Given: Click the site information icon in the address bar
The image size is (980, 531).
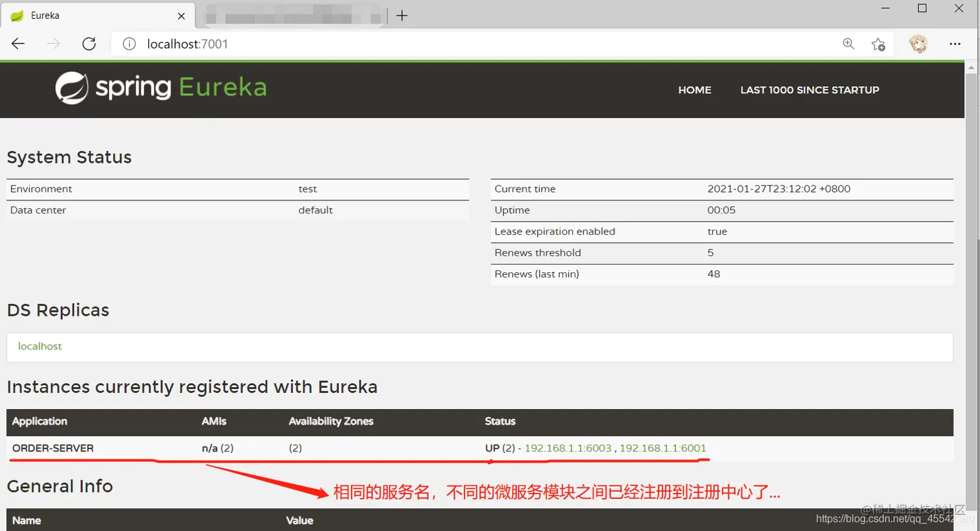Looking at the screenshot, I should 130,43.
